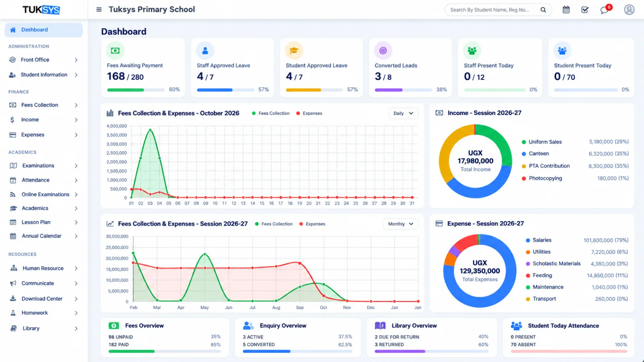644x362 pixels.
Task: Open the Monthly period dropdown
Action: [400, 224]
